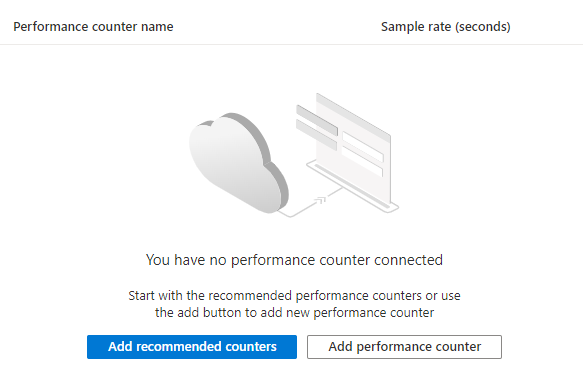583x371 pixels.
Task: Click the word "recommended" on the blue button
Action: (179, 347)
